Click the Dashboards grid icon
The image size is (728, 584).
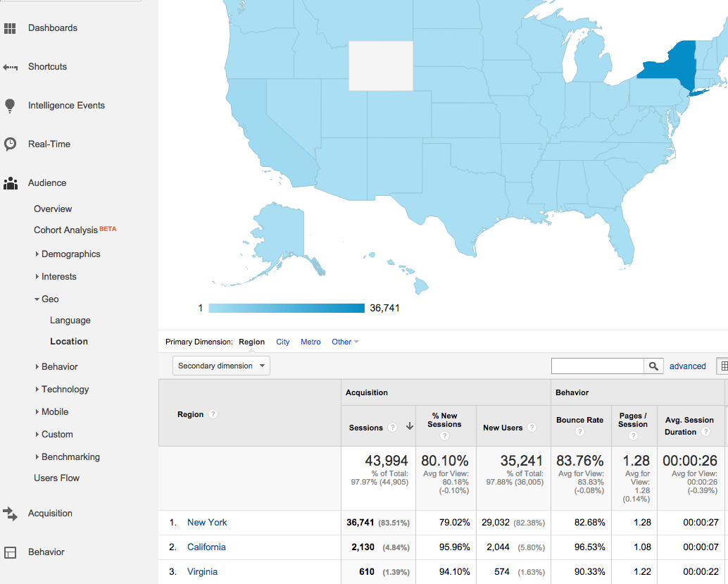point(10,28)
